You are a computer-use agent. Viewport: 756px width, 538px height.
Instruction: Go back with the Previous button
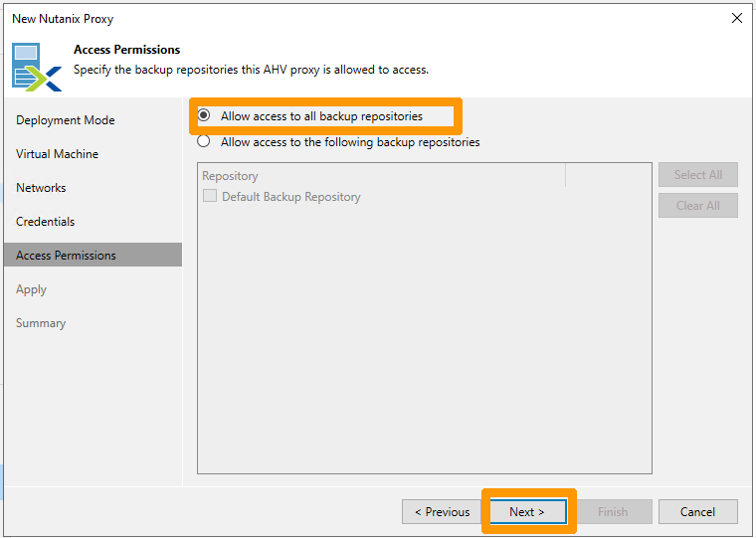(442, 511)
